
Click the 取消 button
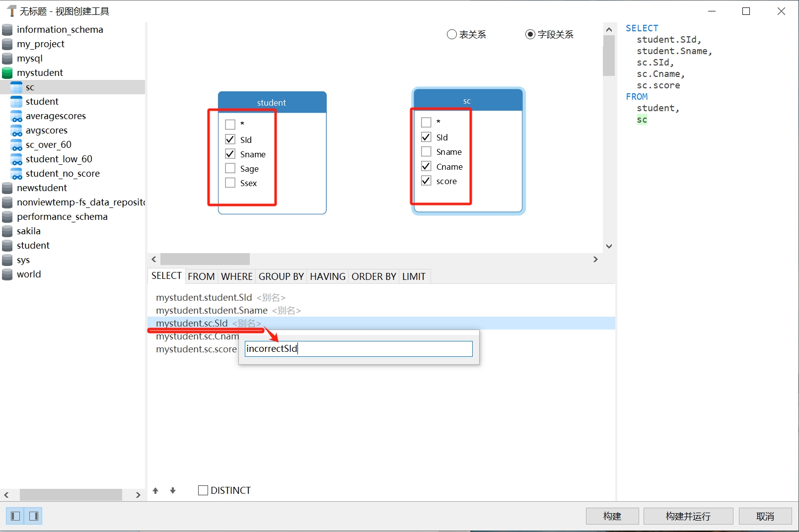pos(765,516)
